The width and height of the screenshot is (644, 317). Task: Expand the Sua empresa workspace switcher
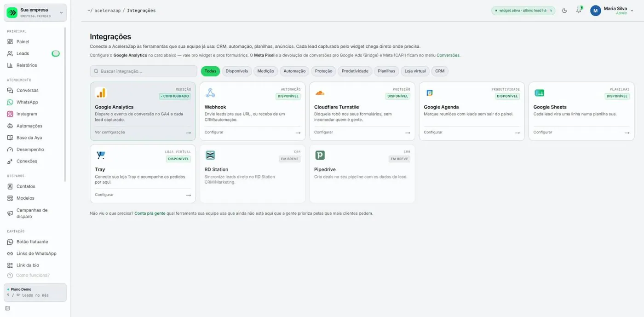(x=35, y=12)
